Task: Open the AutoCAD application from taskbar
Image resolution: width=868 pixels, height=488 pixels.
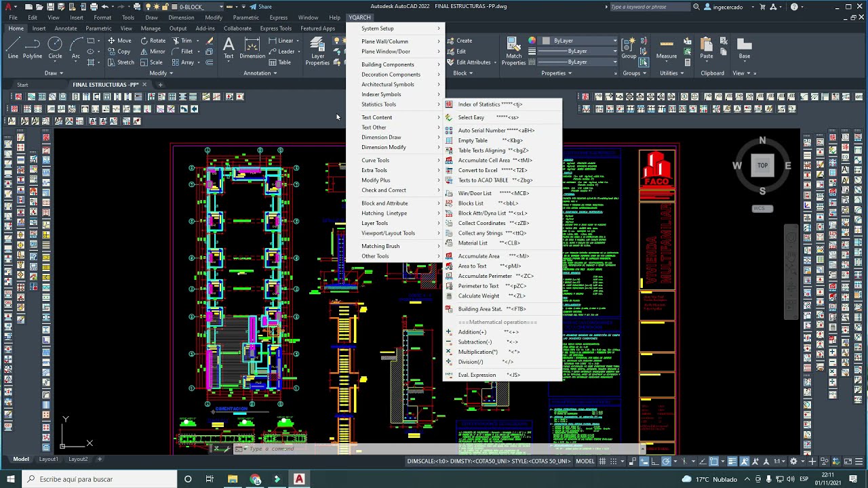Action: click(299, 479)
